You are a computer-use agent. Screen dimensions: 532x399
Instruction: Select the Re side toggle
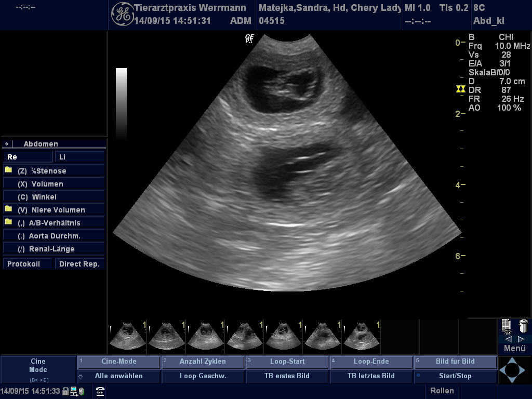28,157
